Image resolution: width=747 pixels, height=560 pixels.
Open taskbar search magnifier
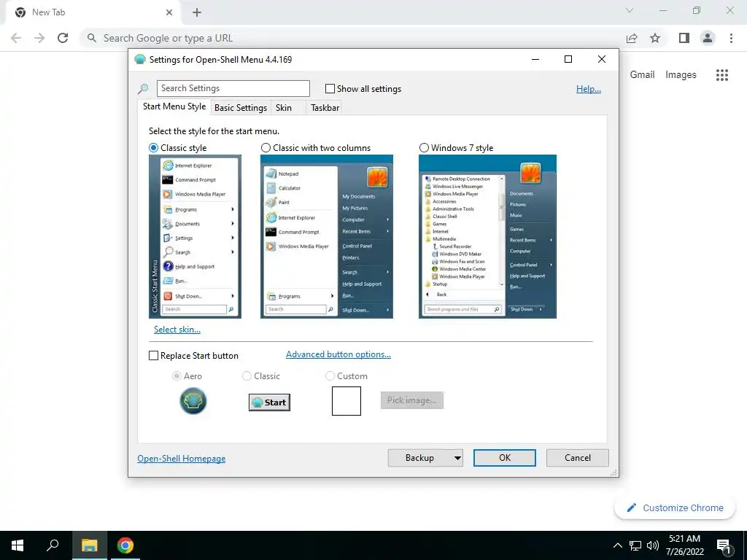click(x=53, y=545)
